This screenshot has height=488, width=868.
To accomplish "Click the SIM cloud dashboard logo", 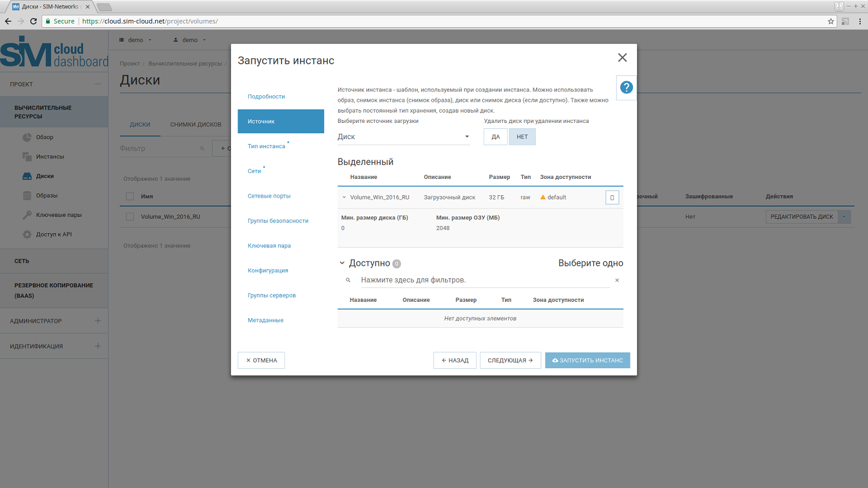I will coord(54,52).
